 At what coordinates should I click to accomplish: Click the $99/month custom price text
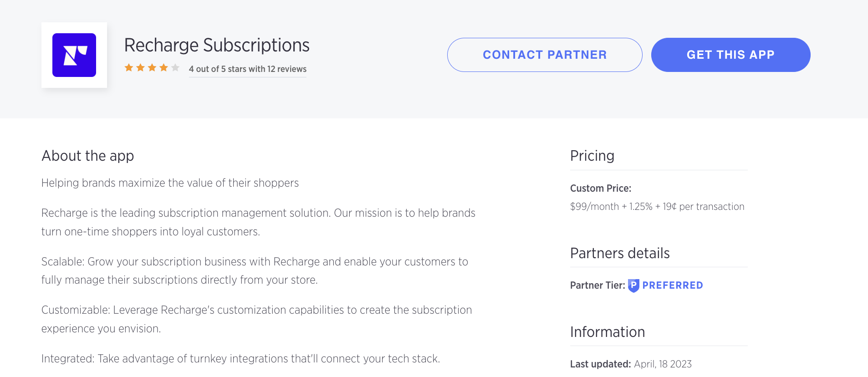tap(657, 207)
